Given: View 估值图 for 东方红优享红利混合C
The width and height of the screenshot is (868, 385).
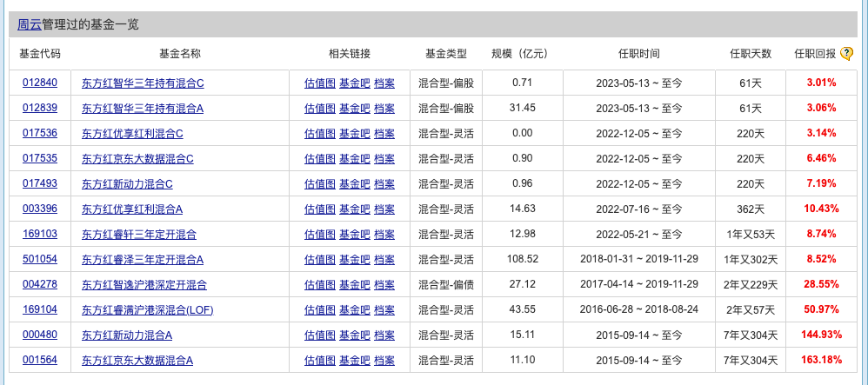Looking at the screenshot, I should tap(319, 134).
